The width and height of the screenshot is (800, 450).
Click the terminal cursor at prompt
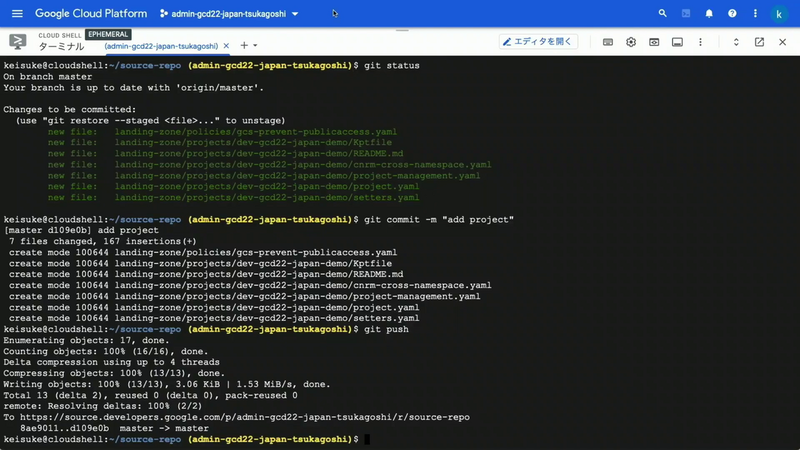[x=367, y=439]
